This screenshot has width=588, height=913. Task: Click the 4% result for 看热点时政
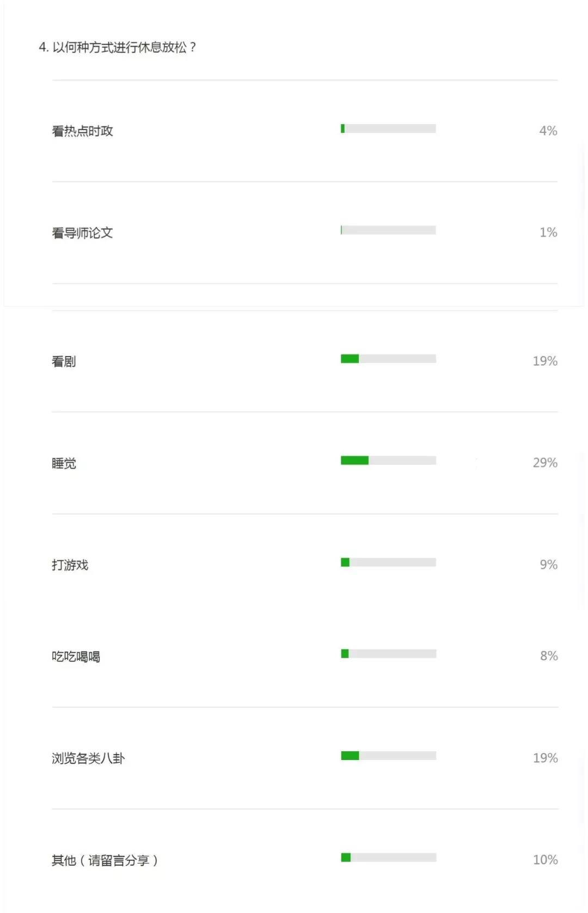click(x=548, y=131)
